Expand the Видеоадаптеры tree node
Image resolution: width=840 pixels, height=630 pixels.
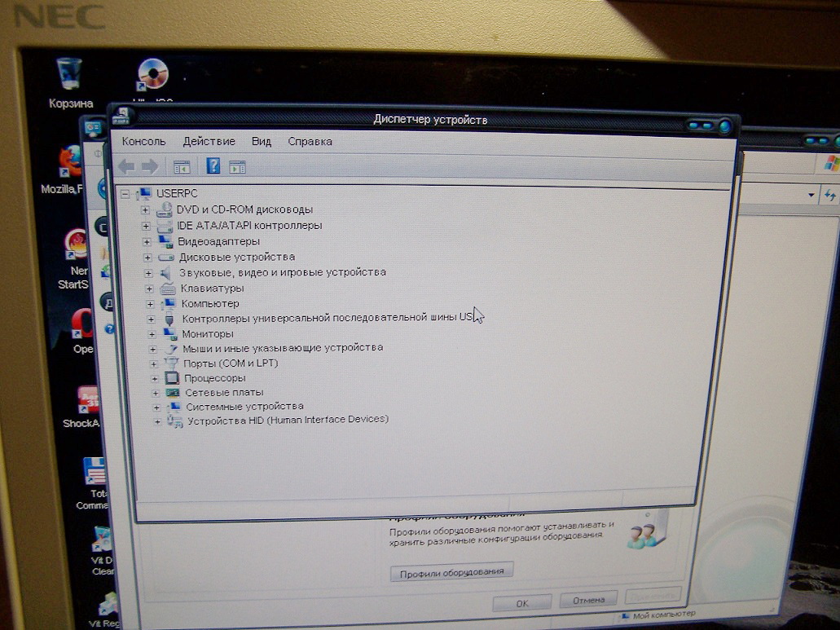pos(147,241)
